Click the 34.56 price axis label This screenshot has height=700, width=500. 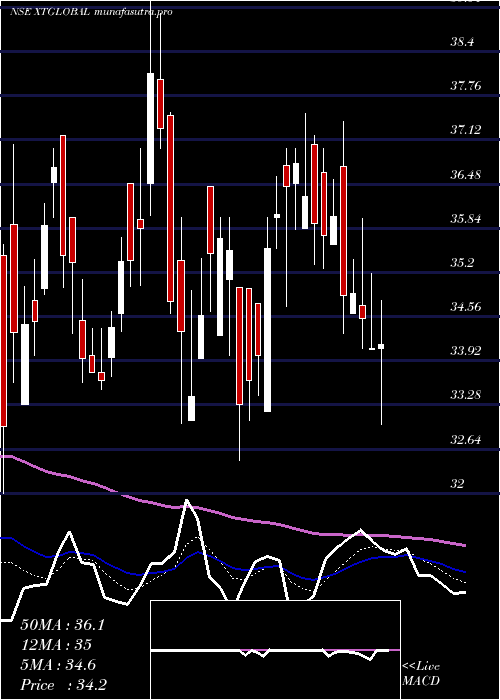466,307
